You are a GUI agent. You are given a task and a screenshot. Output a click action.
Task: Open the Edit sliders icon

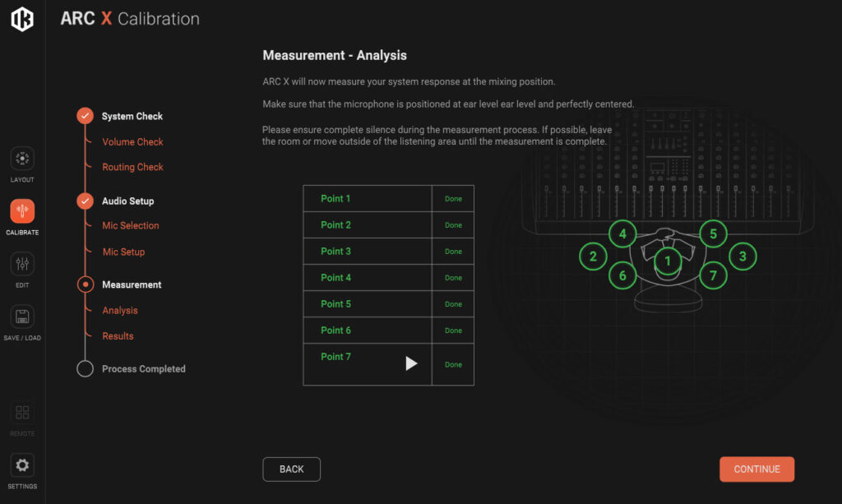click(22, 264)
